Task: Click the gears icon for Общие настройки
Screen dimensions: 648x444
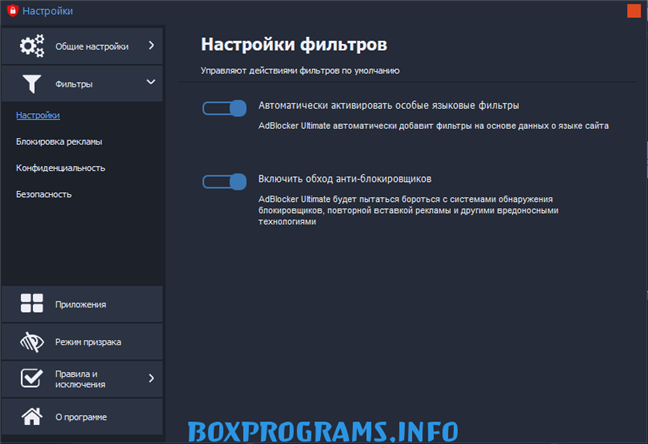Action: [x=32, y=46]
